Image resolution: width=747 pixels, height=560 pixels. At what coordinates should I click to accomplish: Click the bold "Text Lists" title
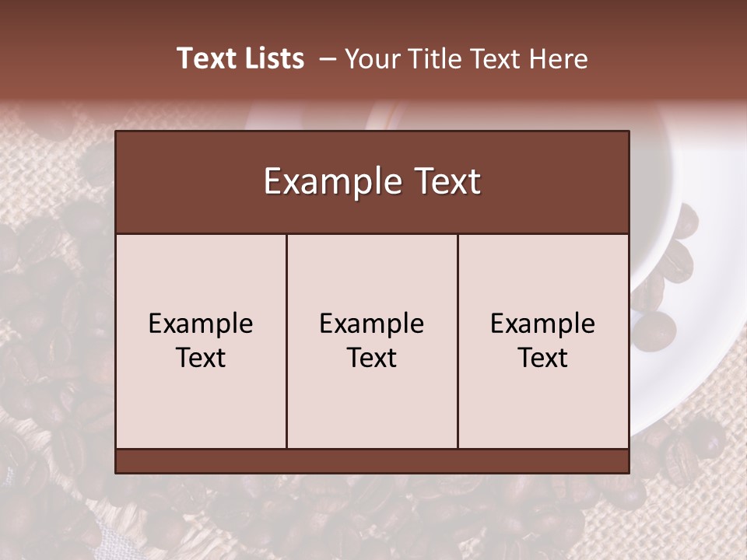tap(240, 58)
